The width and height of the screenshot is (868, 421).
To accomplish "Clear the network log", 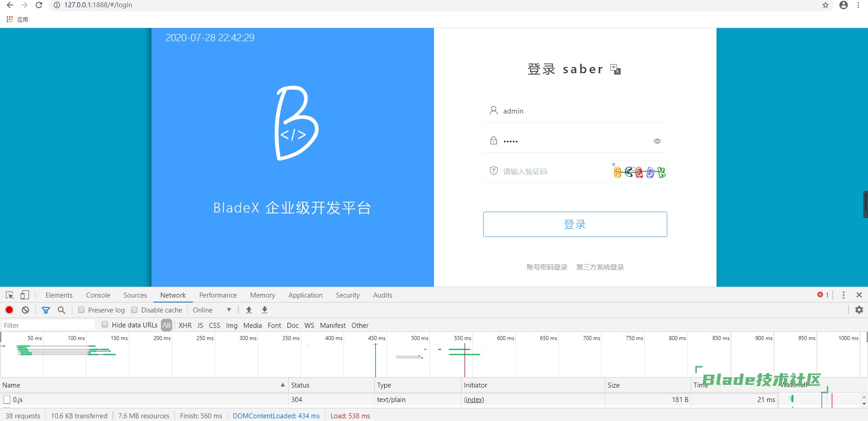I will [x=25, y=310].
